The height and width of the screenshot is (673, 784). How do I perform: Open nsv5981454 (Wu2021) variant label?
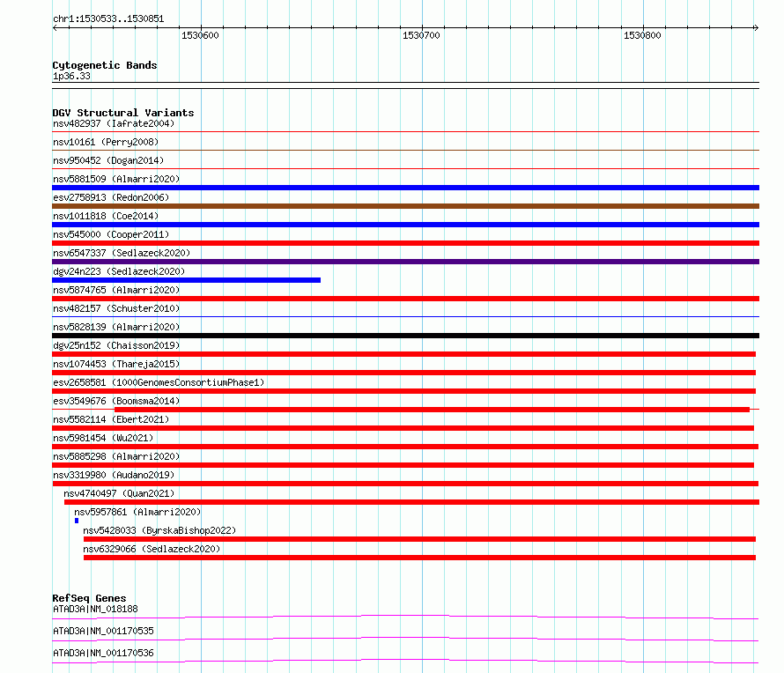tap(103, 438)
